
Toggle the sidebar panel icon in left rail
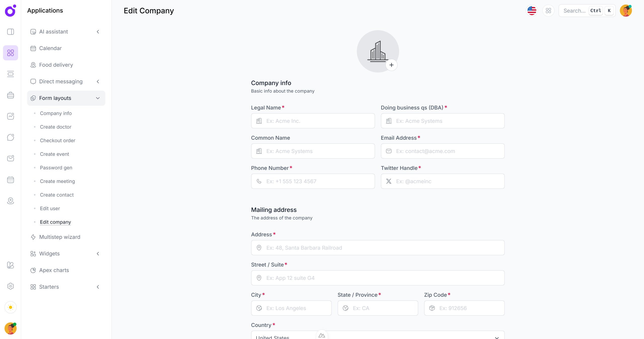click(x=11, y=32)
